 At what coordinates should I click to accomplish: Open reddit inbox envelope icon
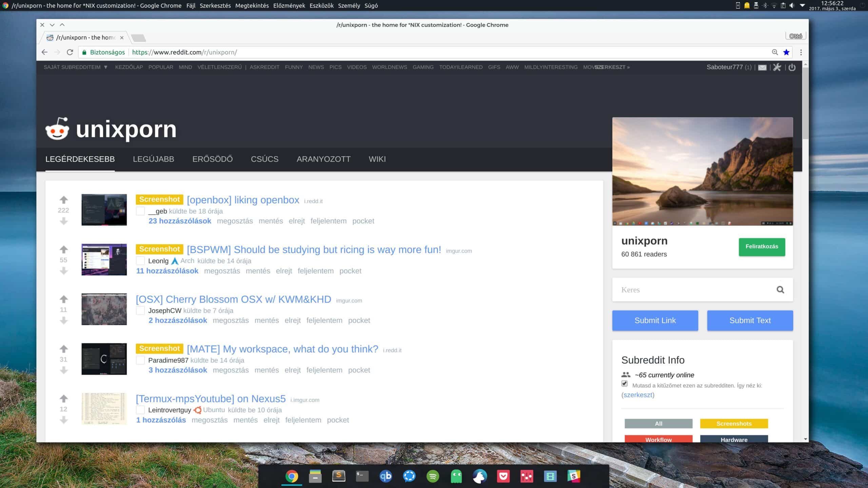pyautogui.click(x=762, y=67)
